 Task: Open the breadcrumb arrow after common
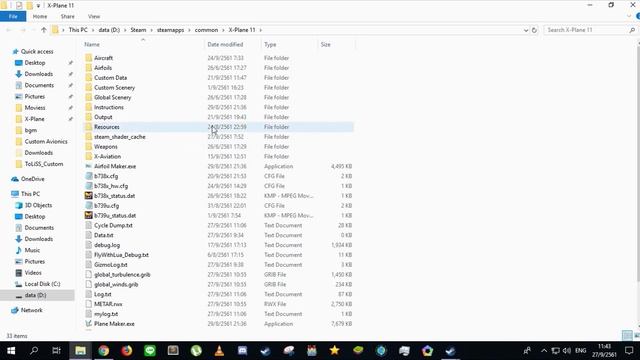pos(223,30)
